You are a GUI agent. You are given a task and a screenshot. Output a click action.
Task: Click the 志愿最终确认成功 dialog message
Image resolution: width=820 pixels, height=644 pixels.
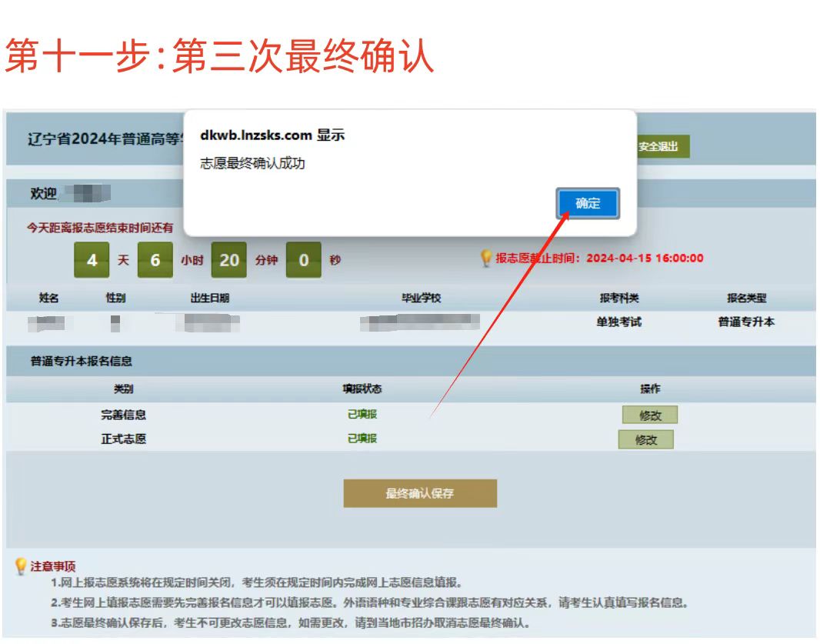[x=253, y=164]
